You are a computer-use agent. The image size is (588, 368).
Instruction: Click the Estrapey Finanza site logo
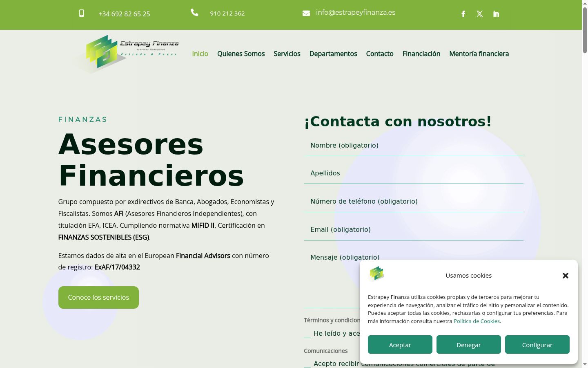pyautogui.click(x=127, y=54)
